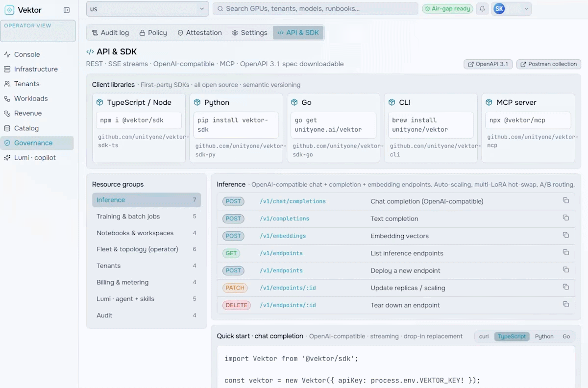Click the npx @vektor/mcp command
This screenshot has width=588, height=388.
[x=528, y=121]
